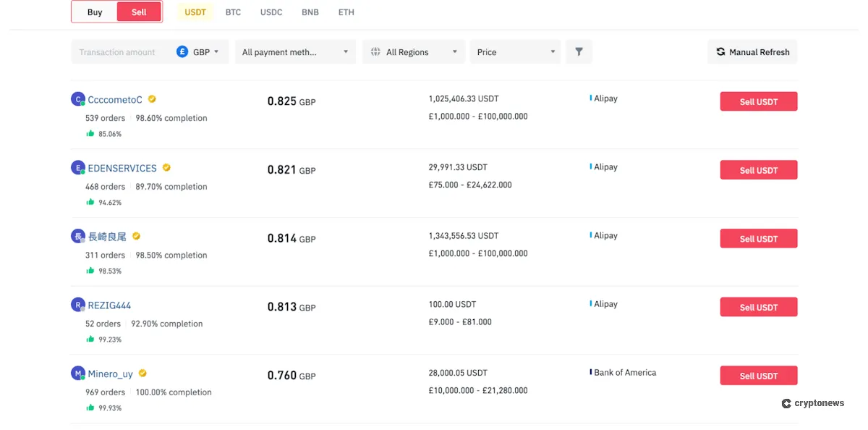Click the refresh arrows icon beside Manual Refresh
The image size is (868, 430).
pyautogui.click(x=720, y=51)
